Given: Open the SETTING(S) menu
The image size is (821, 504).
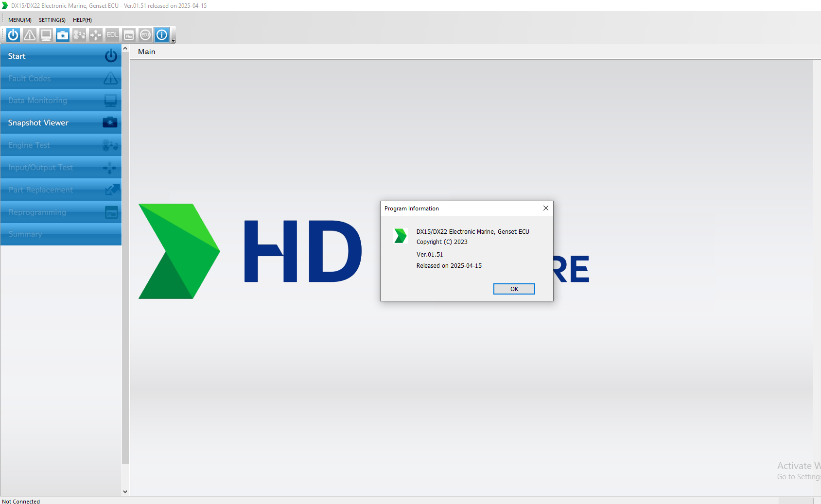Looking at the screenshot, I should pyautogui.click(x=52, y=20).
